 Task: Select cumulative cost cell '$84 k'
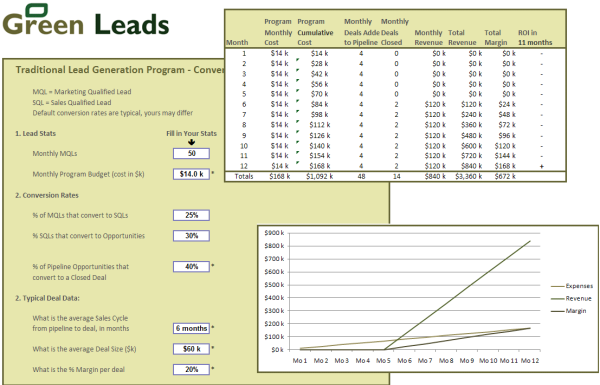pos(320,104)
